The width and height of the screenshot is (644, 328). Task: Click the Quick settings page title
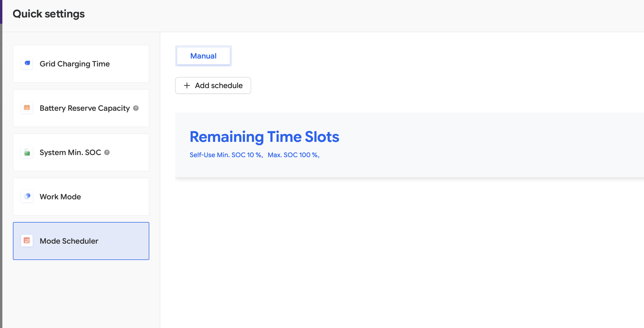49,14
